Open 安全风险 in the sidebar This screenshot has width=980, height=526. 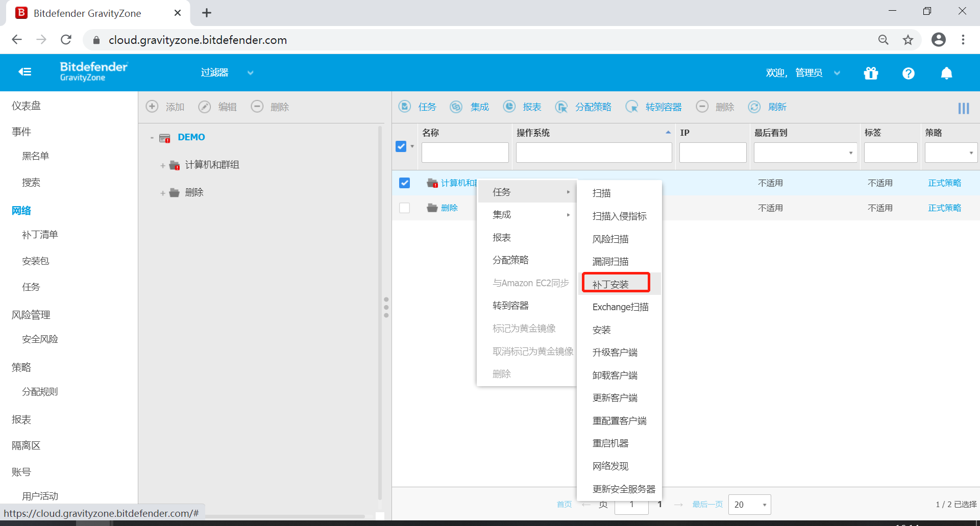click(40, 339)
